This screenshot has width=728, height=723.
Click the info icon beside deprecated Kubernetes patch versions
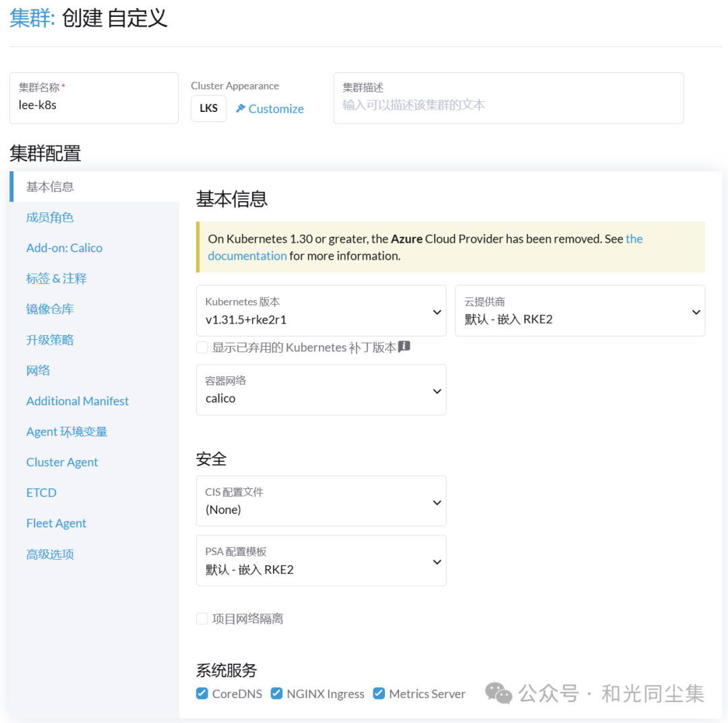(404, 346)
